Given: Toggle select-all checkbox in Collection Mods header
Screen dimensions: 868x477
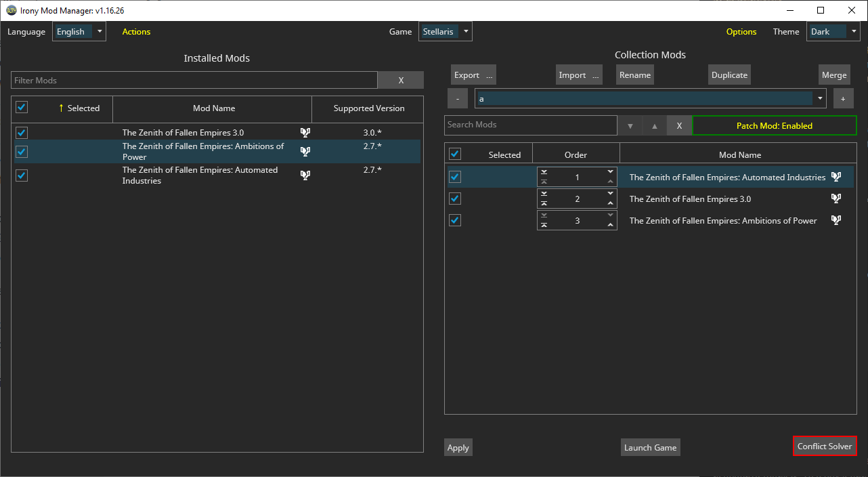Looking at the screenshot, I should [x=455, y=154].
